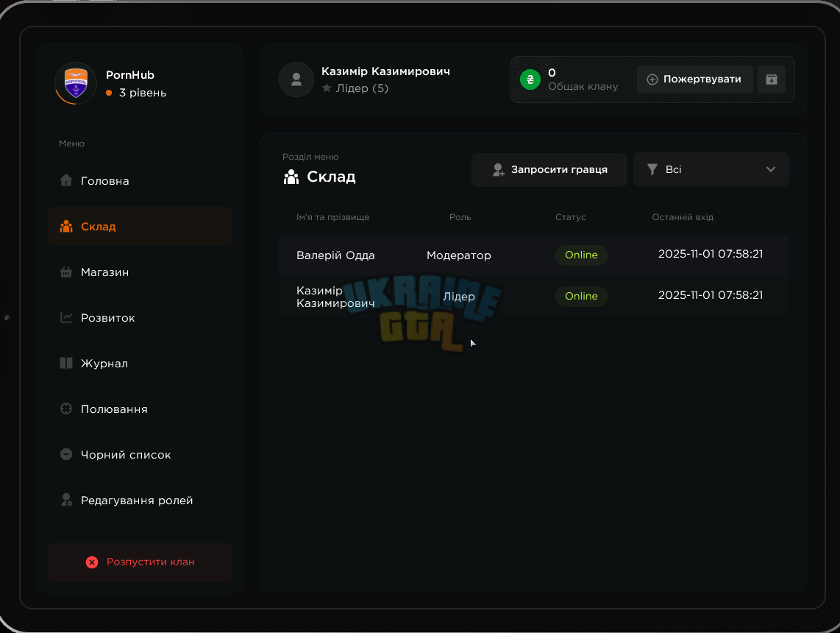840x633 pixels.
Task: Open the Полювання menu item
Action: pos(139,409)
